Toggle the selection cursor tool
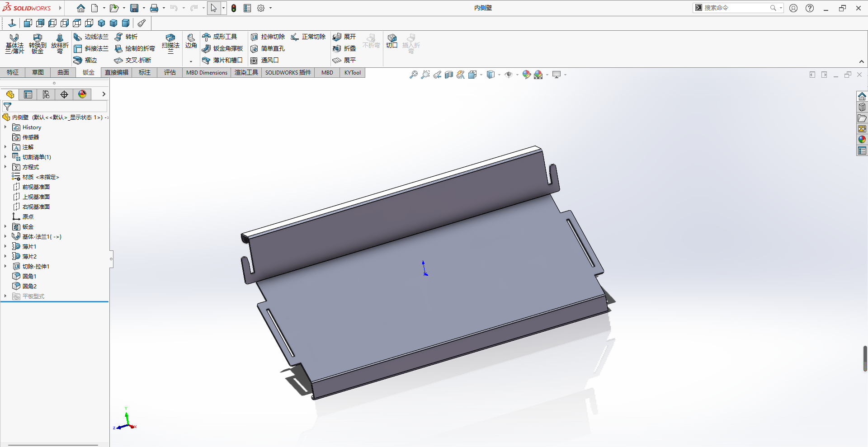Screen dimensions: 868x447 (214, 8)
